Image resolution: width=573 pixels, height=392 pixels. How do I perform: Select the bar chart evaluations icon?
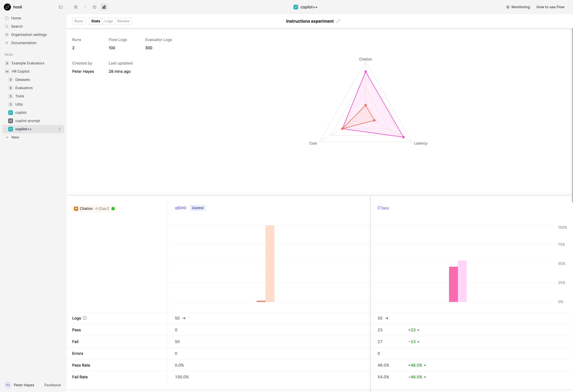pos(104,7)
